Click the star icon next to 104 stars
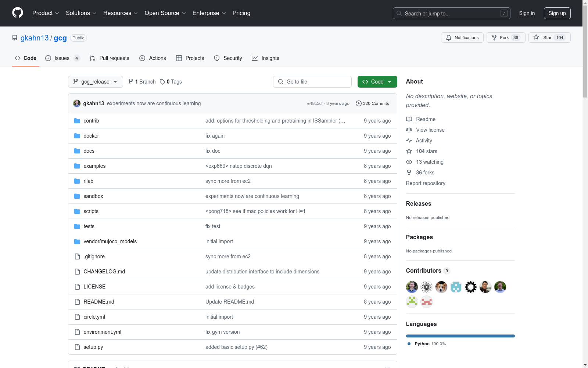This screenshot has width=588, height=368. pos(409,151)
